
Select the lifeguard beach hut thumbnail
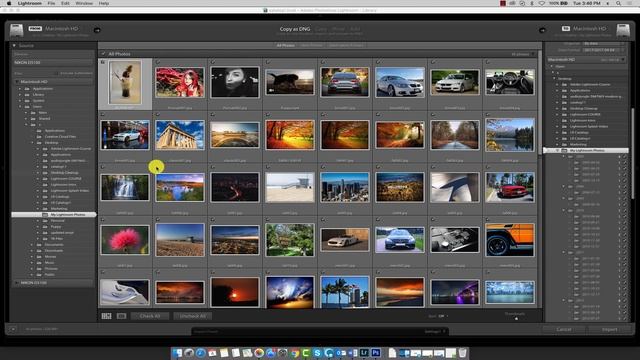290,187
